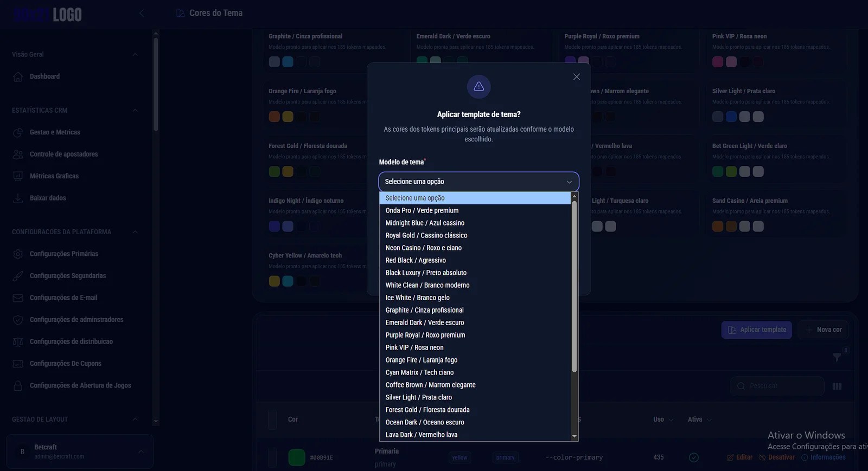Click the Betcraft account avatar

point(22,451)
